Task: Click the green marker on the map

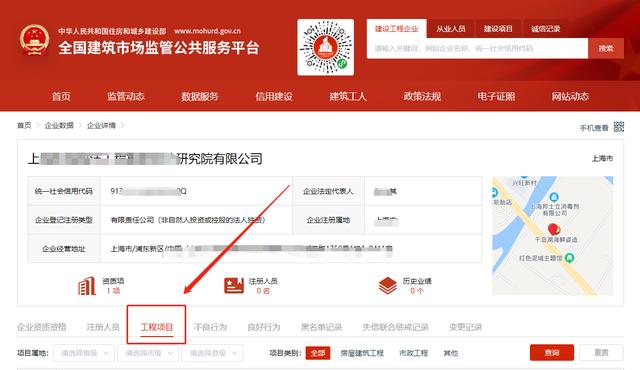Action: tap(569, 258)
